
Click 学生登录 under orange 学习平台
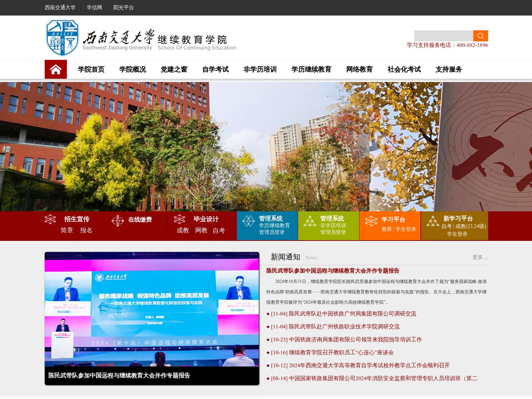(x=406, y=229)
